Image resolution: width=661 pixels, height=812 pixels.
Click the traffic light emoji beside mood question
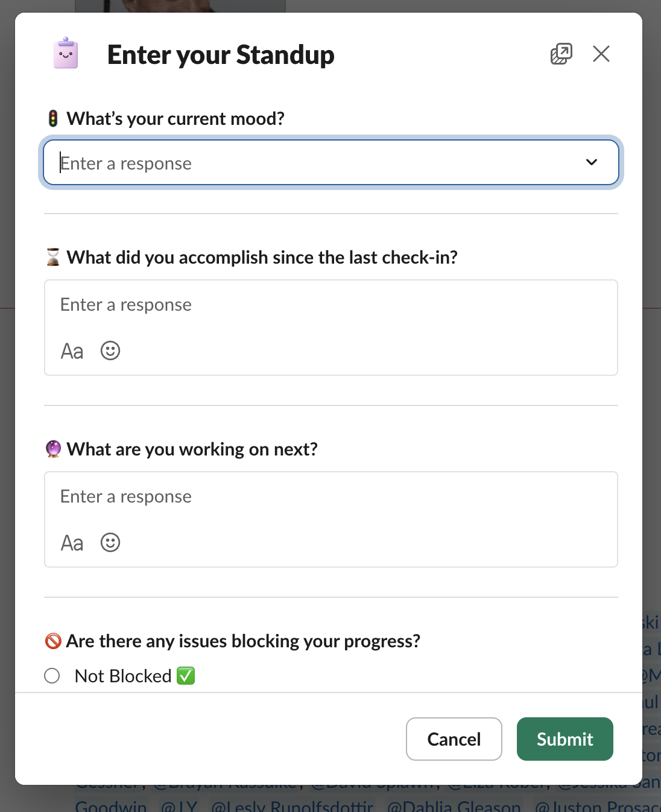click(53, 118)
